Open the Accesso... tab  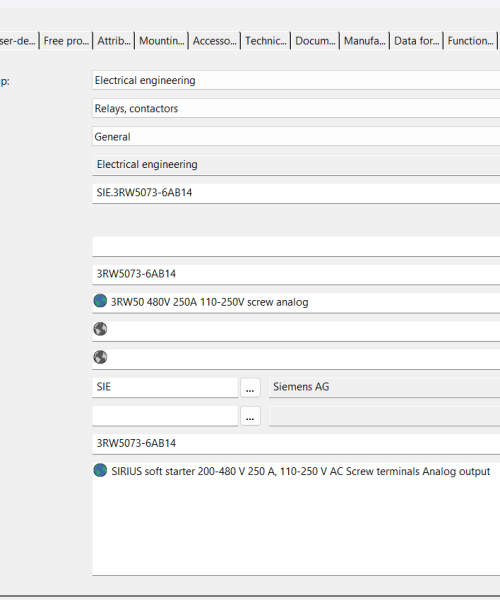point(214,41)
